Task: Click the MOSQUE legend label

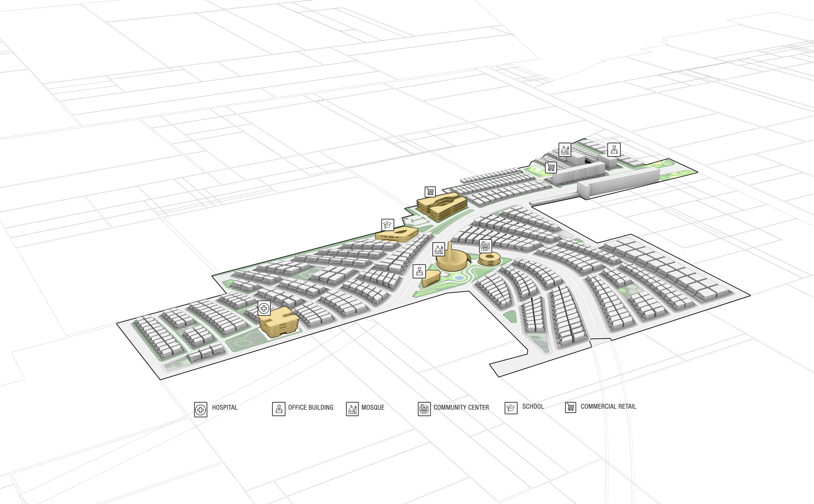Action: 373,408
